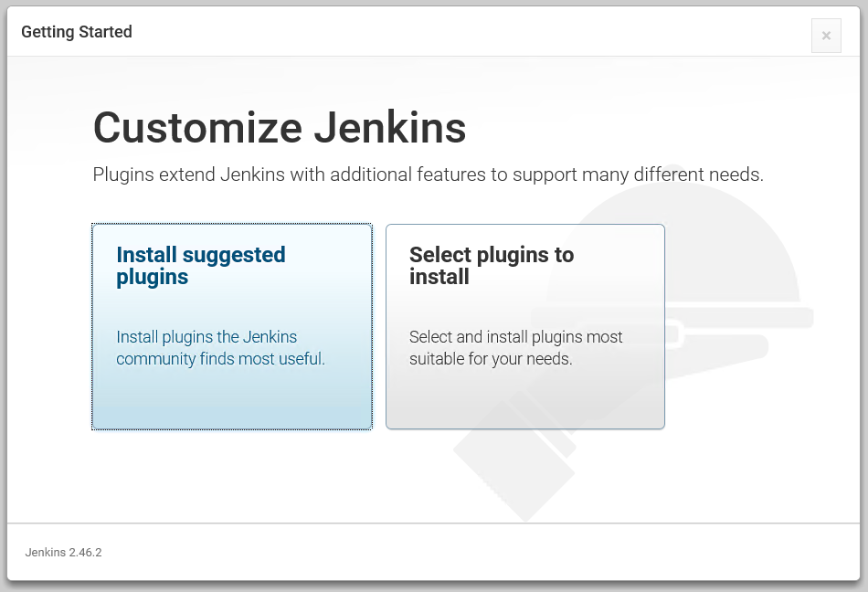
Task: Click the 'Install suggested plugins' bold heading
Action: [200, 266]
